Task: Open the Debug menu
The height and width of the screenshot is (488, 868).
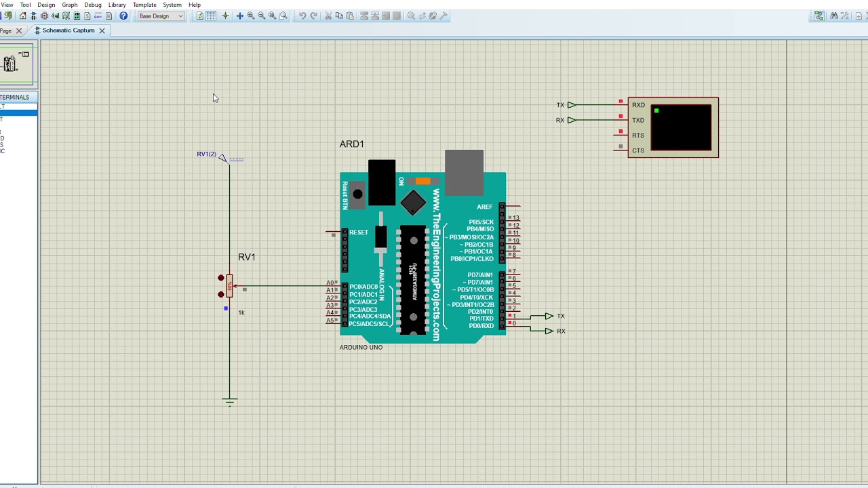Action: 93,5
